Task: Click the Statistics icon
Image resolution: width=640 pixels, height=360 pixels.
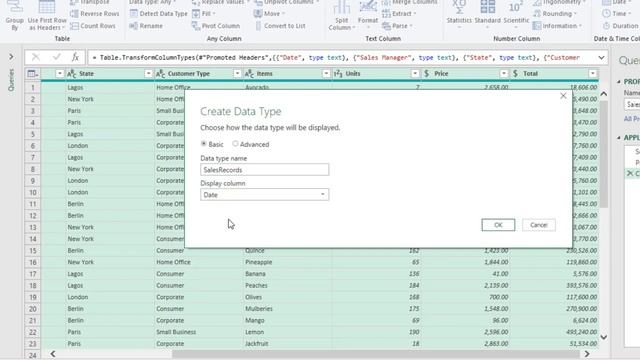Action: tap(459, 16)
